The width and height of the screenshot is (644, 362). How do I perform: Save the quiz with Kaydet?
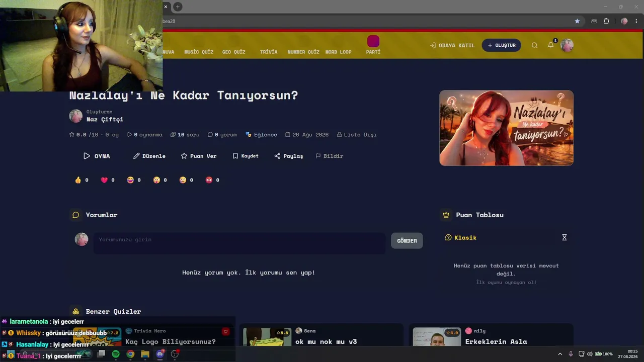[x=246, y=156]
